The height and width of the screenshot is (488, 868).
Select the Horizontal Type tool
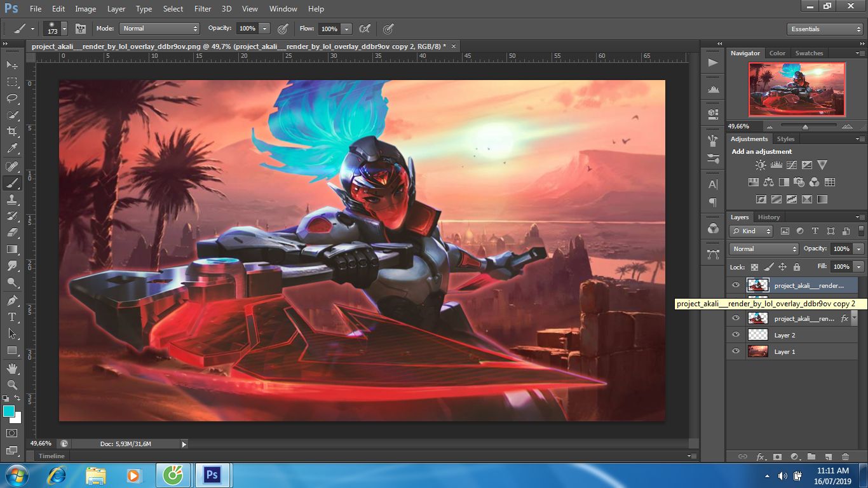pyautogui.click(x=12, y=316)
